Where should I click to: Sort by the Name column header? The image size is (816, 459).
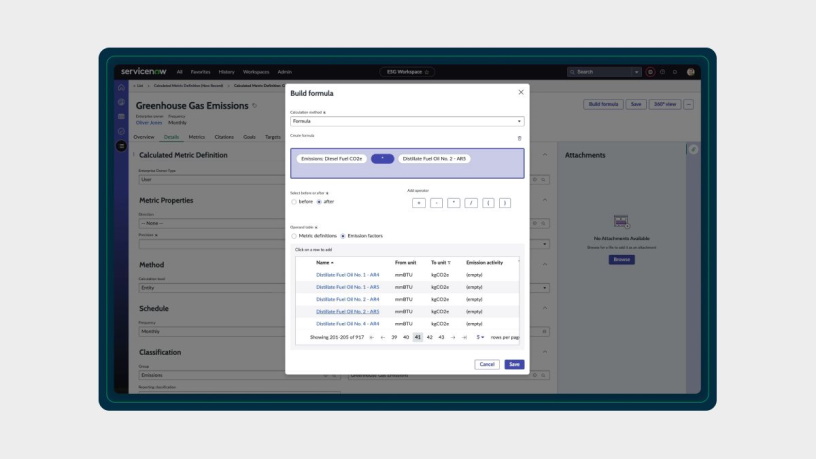(x=324, y=262)
